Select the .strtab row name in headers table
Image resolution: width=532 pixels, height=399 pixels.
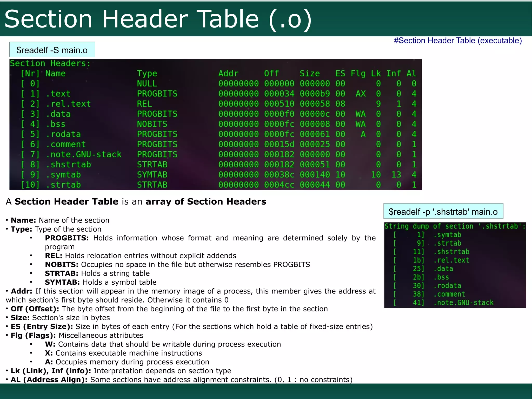(x=63, y=185)
